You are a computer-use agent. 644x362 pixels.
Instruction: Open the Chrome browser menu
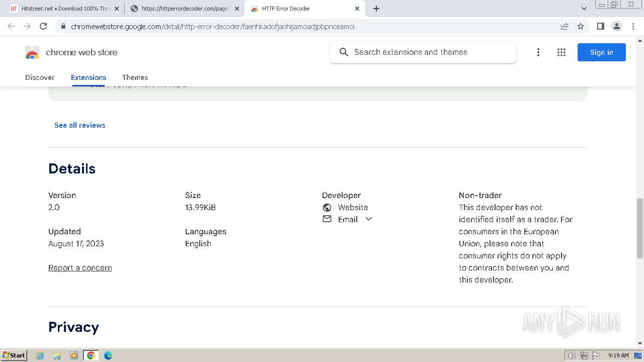[633, 27]
